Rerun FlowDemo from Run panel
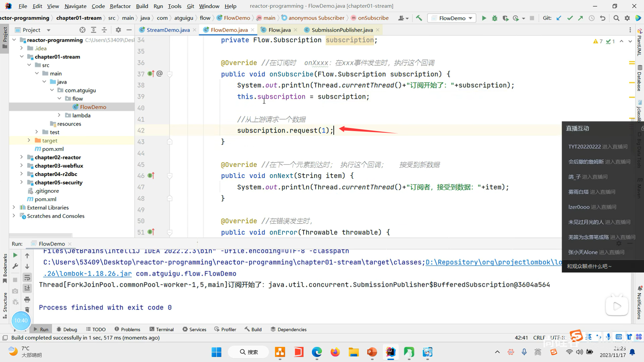Image resolution: width=644 pixels, height=362 pixels. coord(15,255)
